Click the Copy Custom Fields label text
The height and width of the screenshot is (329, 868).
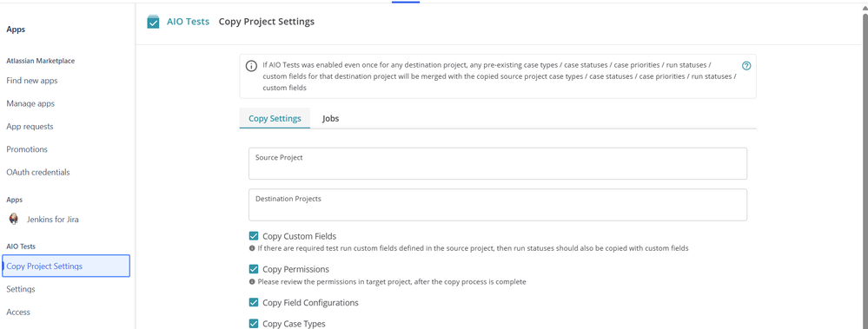(300, 236)
